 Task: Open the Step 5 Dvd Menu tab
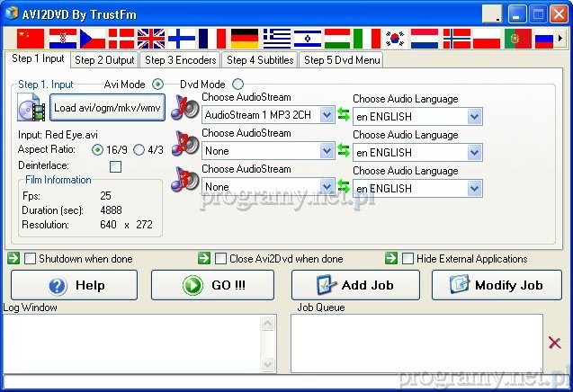341,60
